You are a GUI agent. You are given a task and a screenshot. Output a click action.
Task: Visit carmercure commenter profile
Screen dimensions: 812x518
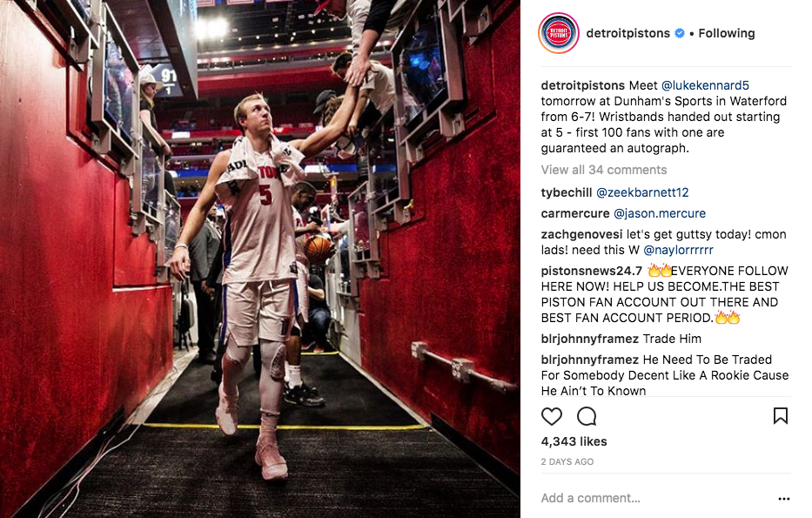click(575, 213)
